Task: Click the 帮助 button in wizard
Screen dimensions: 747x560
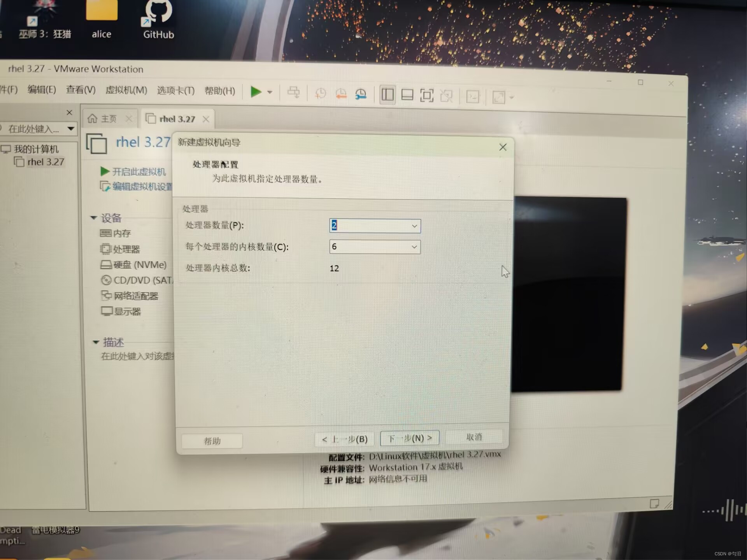Action: point(212,441)
